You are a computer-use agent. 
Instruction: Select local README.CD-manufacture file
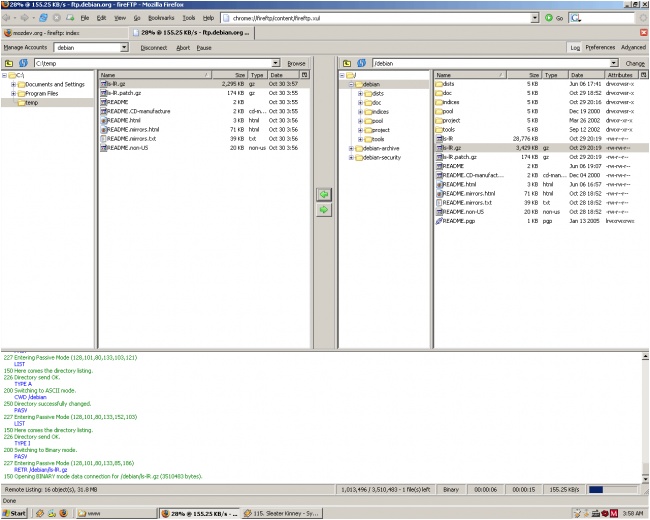(206, 111)
